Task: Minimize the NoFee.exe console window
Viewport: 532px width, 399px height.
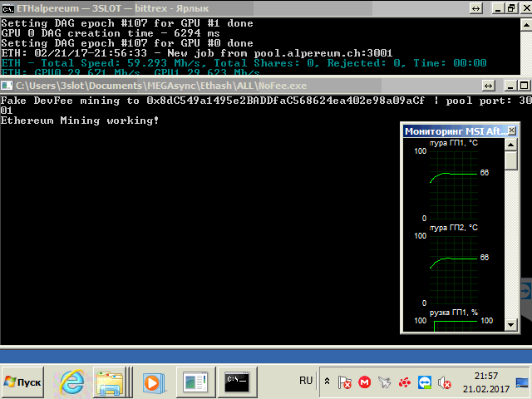Action: [510, 86]
